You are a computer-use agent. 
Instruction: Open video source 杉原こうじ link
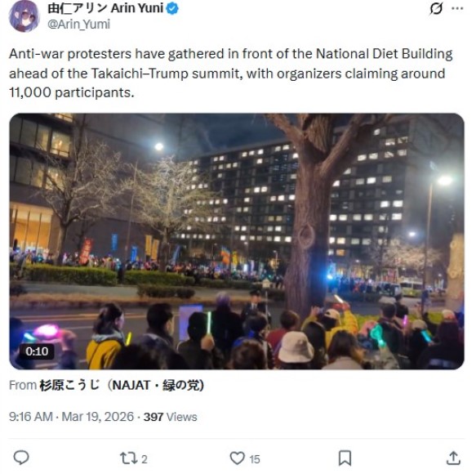click(122, 385)
